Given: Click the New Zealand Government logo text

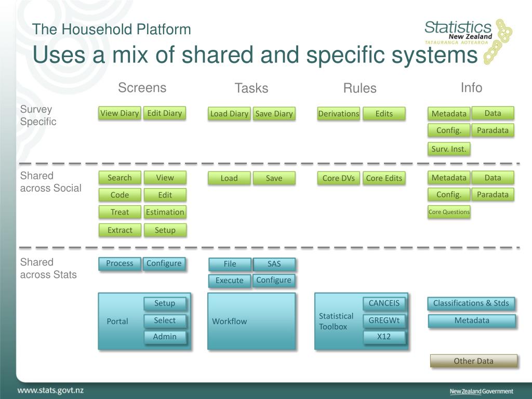Looking at the screenshot, I should [x=481, y=391].
